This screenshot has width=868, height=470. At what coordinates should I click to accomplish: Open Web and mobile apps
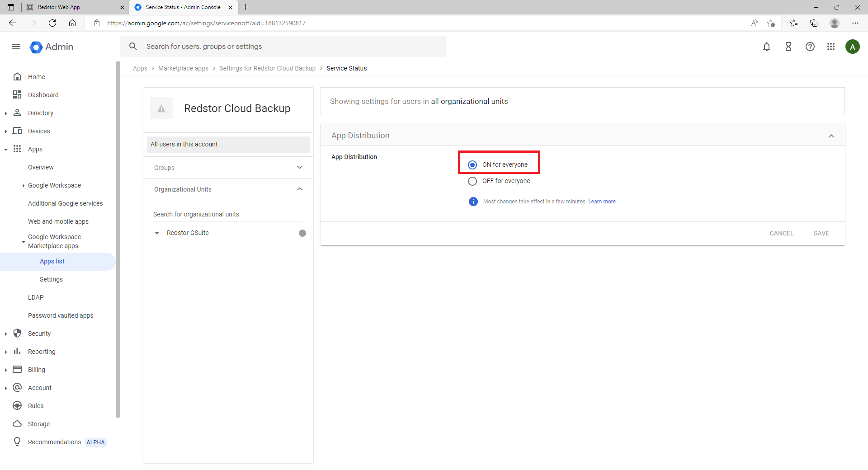pos(58,221)
